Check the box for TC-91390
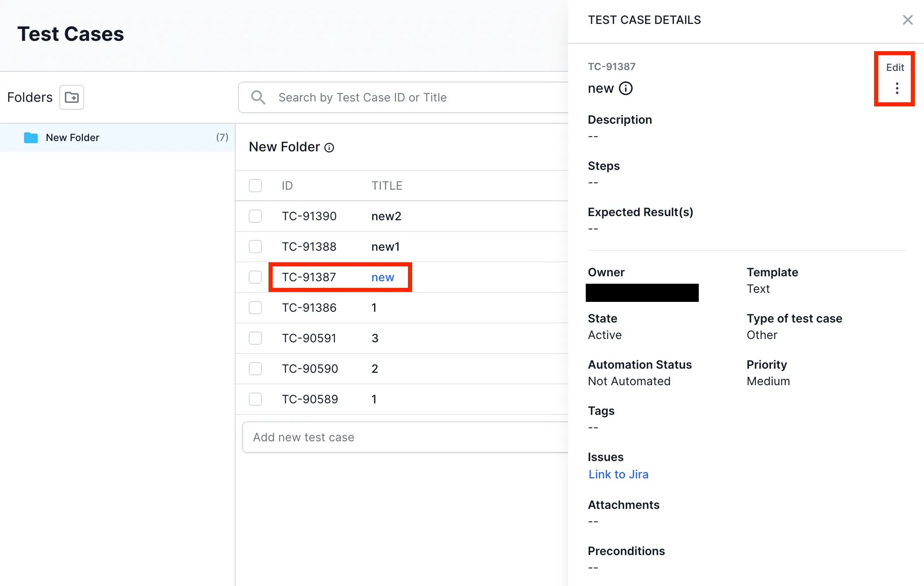 click(255, 216)
